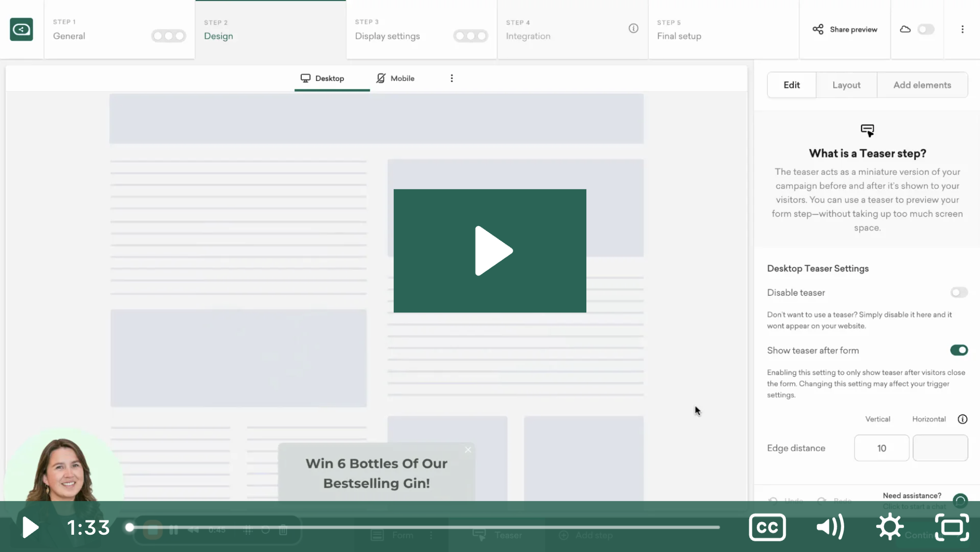The height and width of the screenshot is (552, 980).
Task: Turn on closed captions
Action: [767, 527]
